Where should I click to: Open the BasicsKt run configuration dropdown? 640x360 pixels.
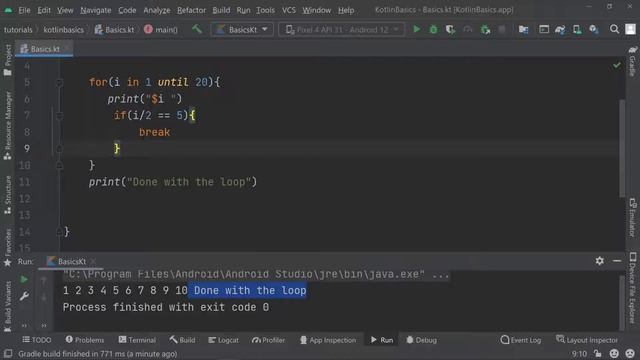point(242,29)
